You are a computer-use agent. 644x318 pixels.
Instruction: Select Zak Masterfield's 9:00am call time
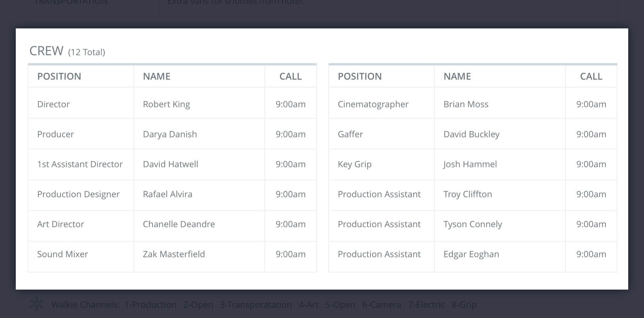(x=290, y=254)
